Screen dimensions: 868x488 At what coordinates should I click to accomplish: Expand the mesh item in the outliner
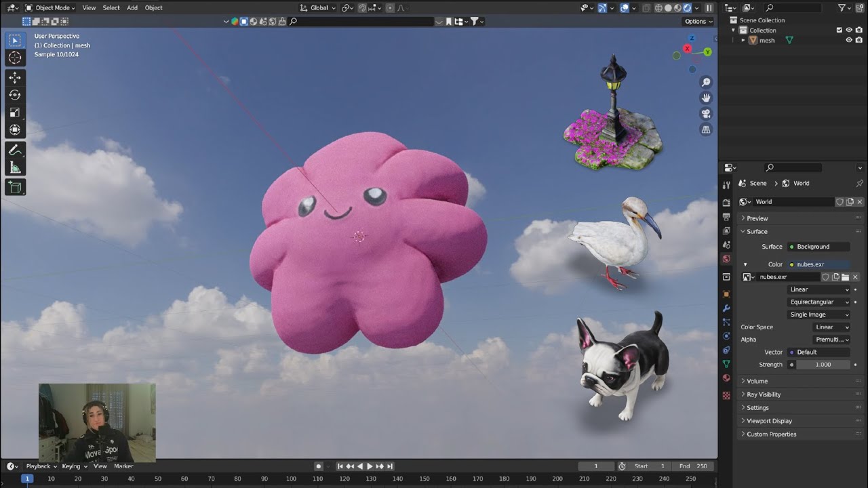[x=743, y=41]
